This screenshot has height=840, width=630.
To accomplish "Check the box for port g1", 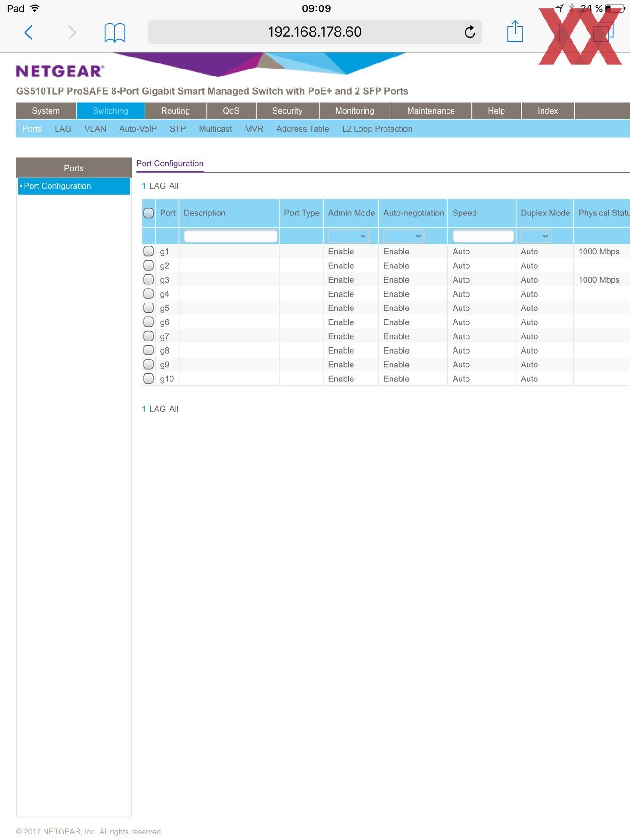I will point(148,251).
